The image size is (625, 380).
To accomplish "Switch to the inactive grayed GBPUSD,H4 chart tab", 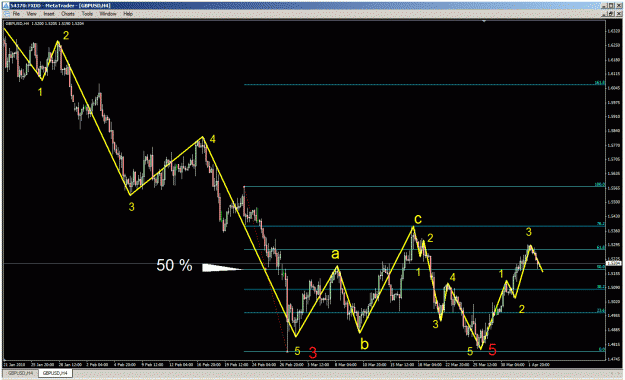I will pos(20,373).
